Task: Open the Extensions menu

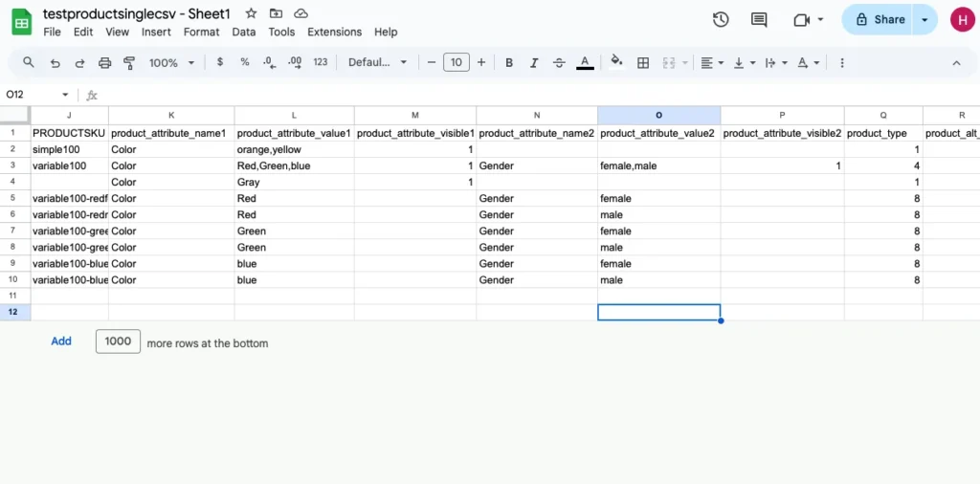Action: (334, 32)
